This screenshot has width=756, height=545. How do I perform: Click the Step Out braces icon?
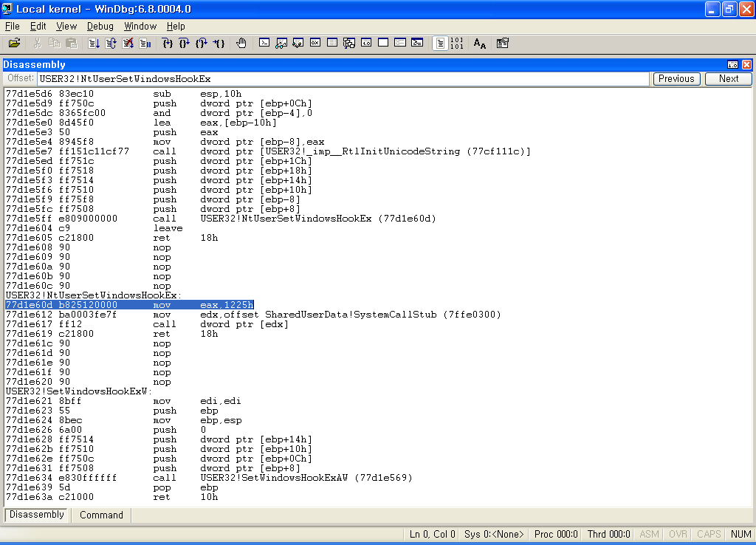[202, 44]
